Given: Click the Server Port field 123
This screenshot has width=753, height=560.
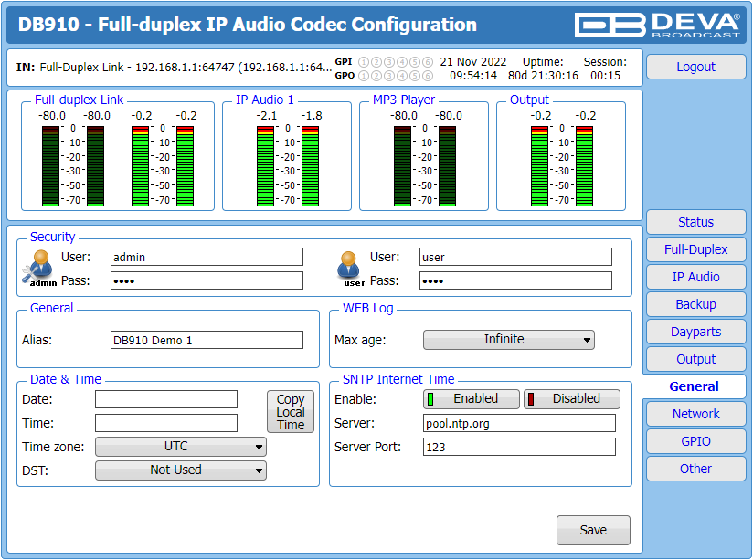Looking at the screenshot, I should tap(519, 447).
